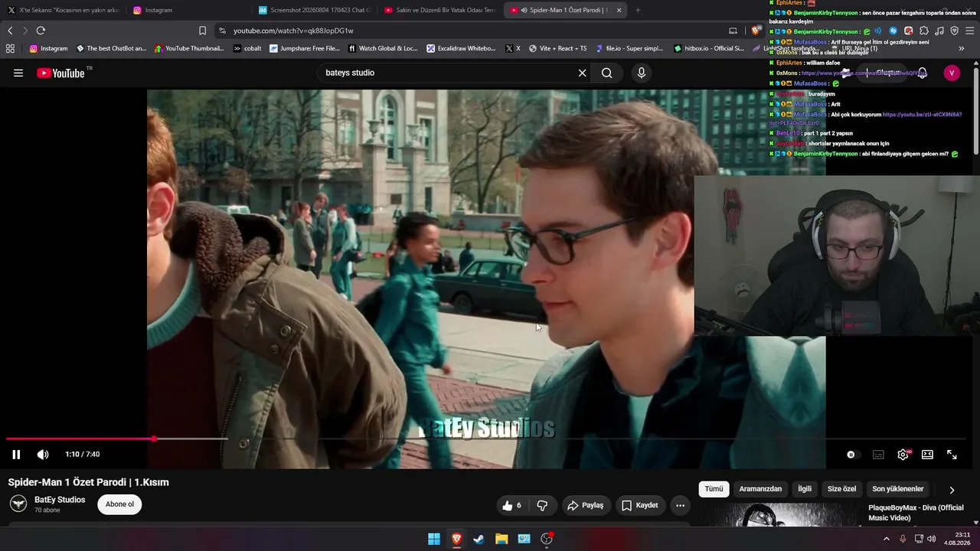Open the Instagram bookmark

48,48
